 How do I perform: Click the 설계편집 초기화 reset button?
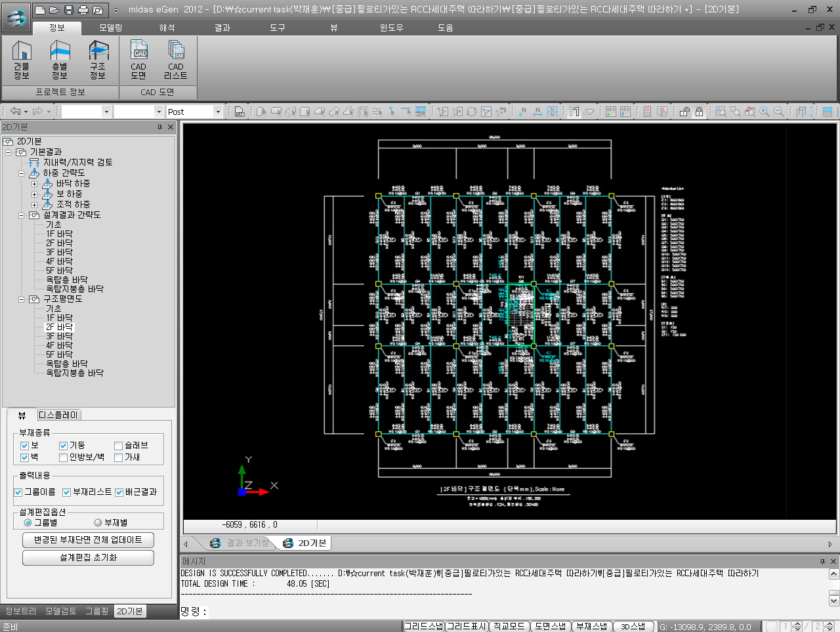pyautogui.click(x=88, y=557)
